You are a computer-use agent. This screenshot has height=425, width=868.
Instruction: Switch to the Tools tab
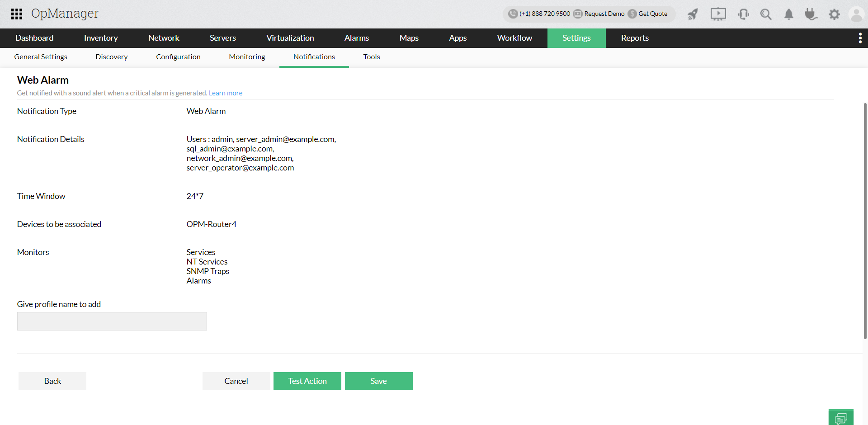coord(372,57)
